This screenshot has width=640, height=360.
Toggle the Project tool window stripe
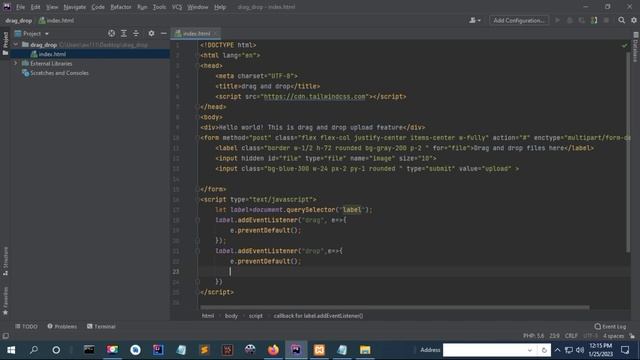(5, 43)
